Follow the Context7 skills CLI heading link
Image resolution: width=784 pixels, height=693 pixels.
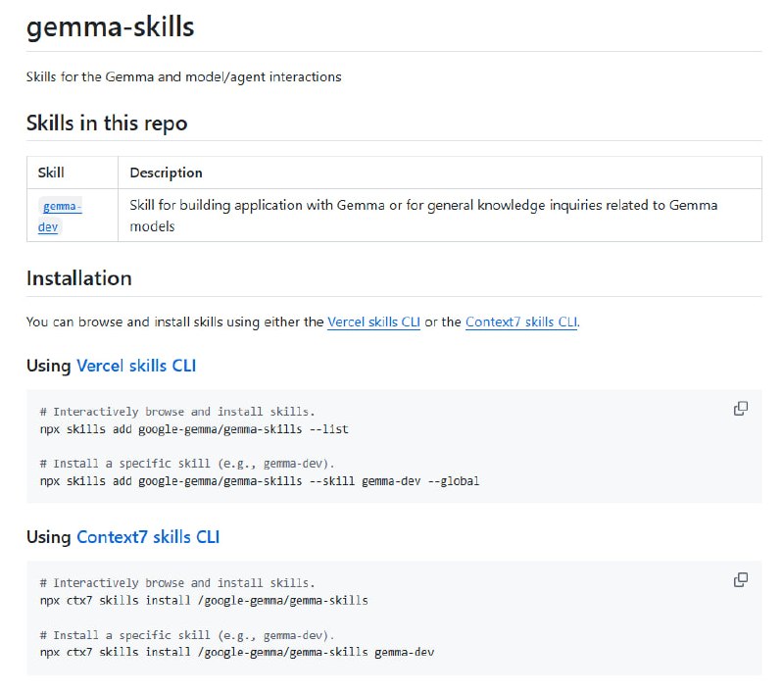coord(148,537)
